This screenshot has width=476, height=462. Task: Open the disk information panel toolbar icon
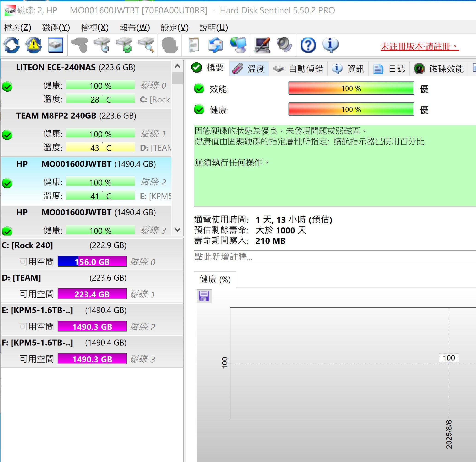coord(56,45)
